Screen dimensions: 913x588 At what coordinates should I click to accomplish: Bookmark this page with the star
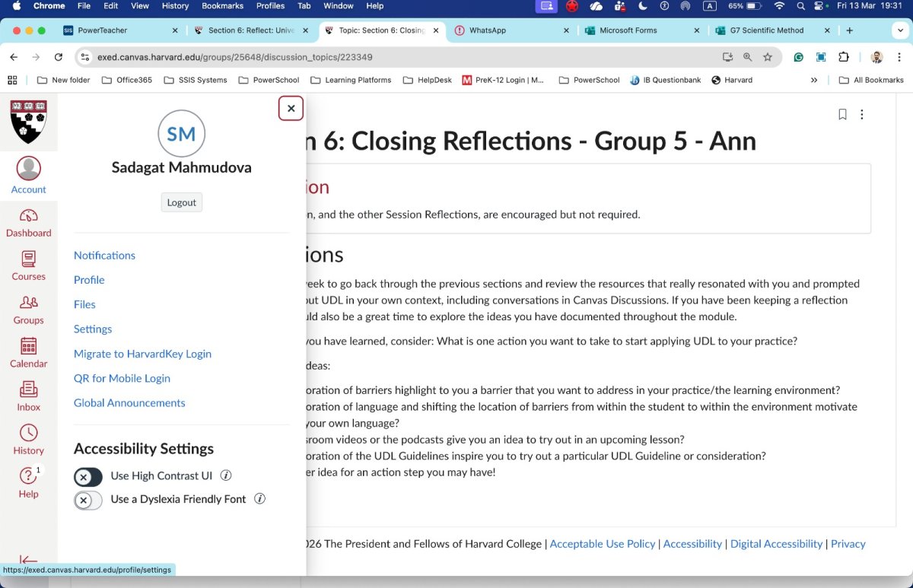(768, 57)
